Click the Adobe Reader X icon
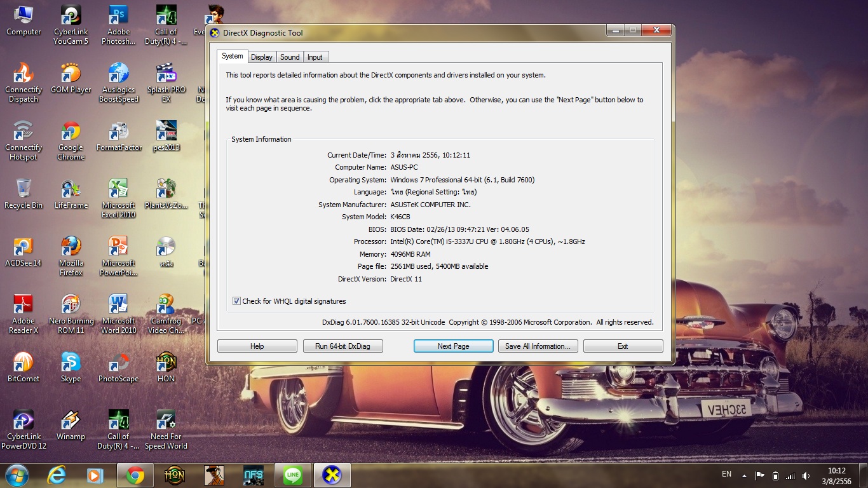This screenshot has width=868, height=488. coord(24,315)
